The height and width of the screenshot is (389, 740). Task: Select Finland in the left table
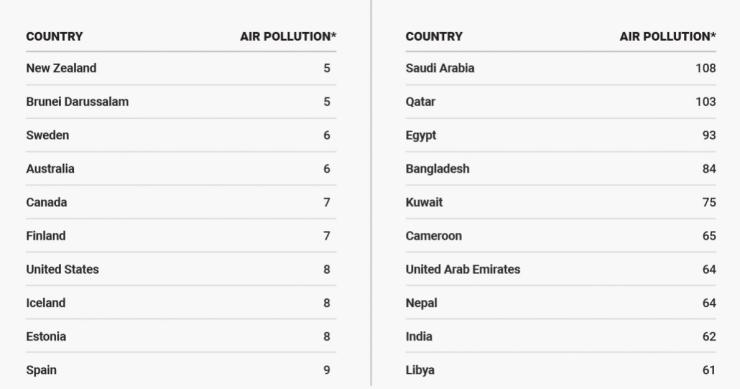(46, 236)
